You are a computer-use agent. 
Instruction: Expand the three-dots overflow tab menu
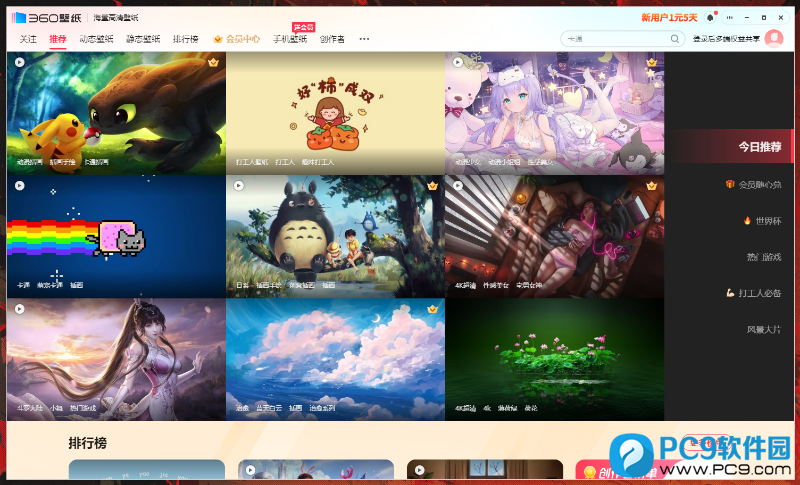pyautogui.click(x=364, y=39)
